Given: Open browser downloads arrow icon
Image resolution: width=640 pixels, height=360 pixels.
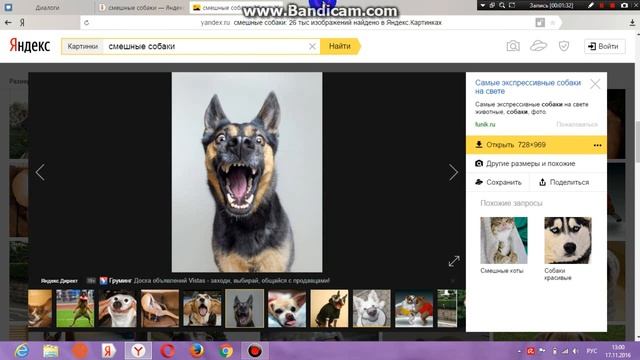Looking at the screenshot, I should tap(632, 23).
